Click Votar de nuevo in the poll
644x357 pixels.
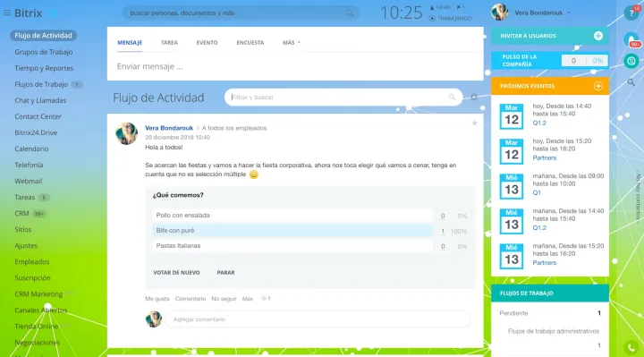coord(176,272)
